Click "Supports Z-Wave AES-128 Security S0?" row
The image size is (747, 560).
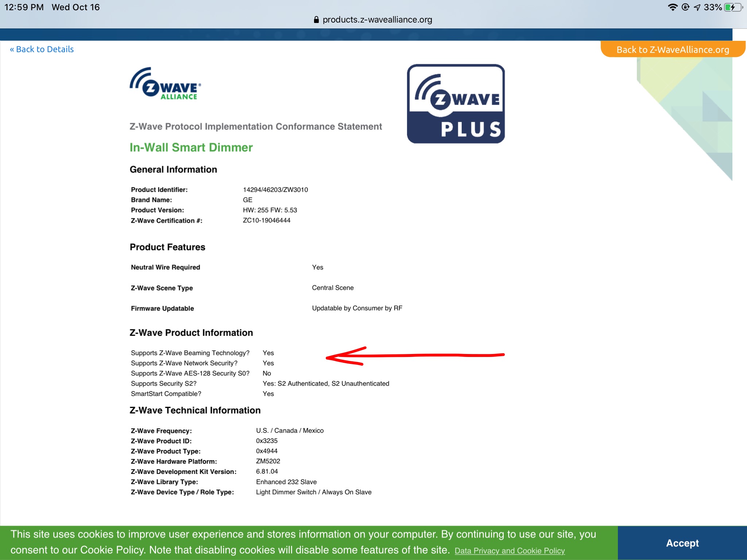201,373
